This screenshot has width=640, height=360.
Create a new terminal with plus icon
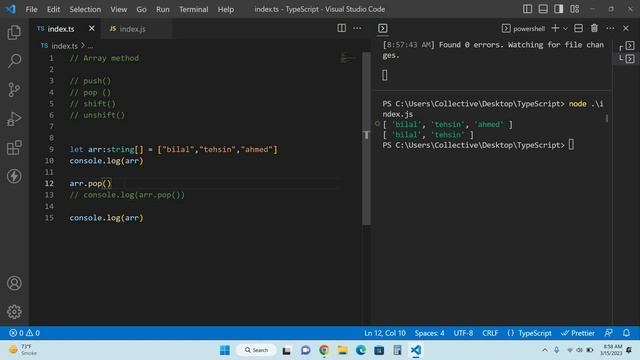point(555,28)
